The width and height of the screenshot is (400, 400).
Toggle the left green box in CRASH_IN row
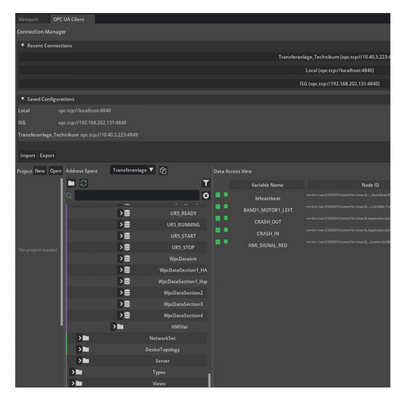(218, 230)
